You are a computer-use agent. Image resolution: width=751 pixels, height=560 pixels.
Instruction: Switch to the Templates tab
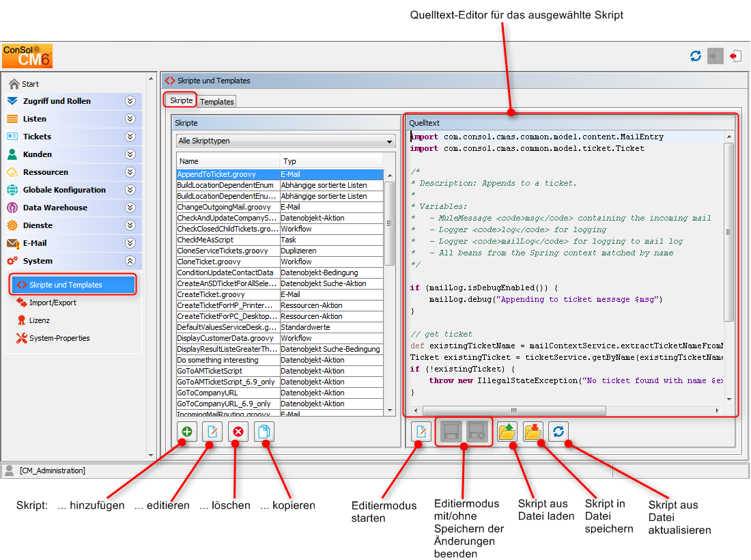[217, 102]
